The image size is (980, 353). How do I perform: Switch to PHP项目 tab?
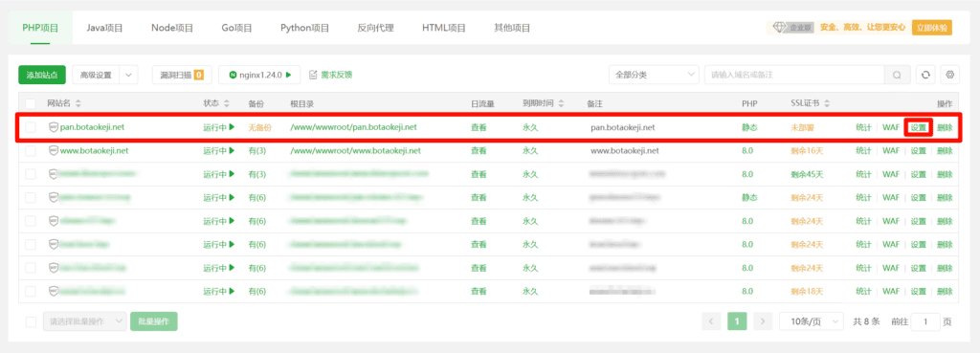click(x=40, y=28)
